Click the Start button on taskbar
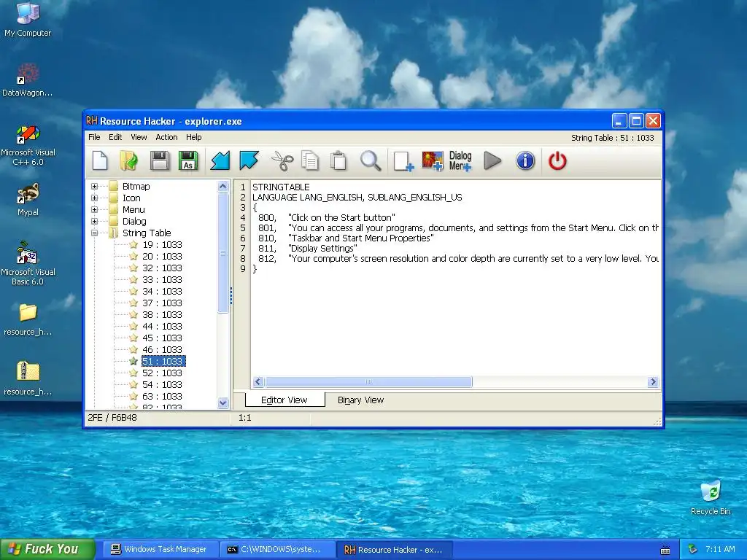Viewport: 747px width, 560px height. (47, 549)
